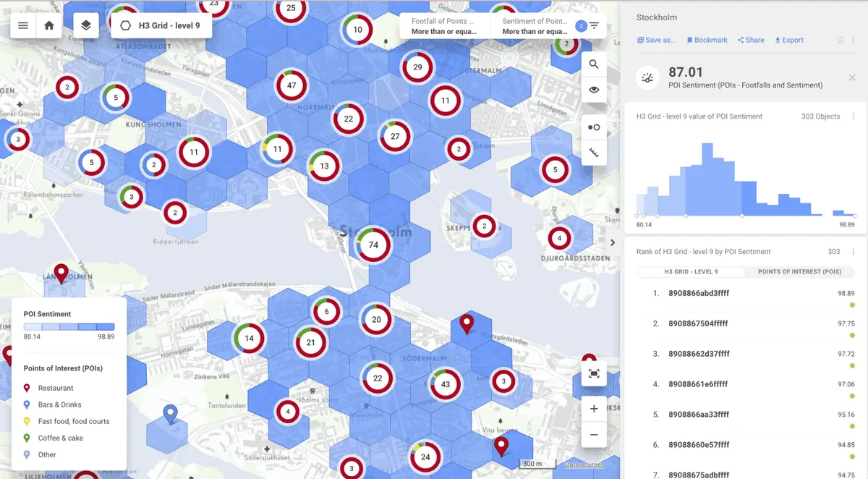Bookmark the current view

707,40
